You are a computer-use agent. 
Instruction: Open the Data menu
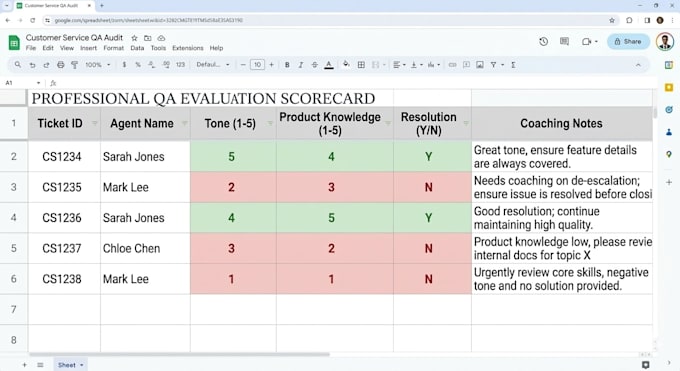click(x=137, y=48)
